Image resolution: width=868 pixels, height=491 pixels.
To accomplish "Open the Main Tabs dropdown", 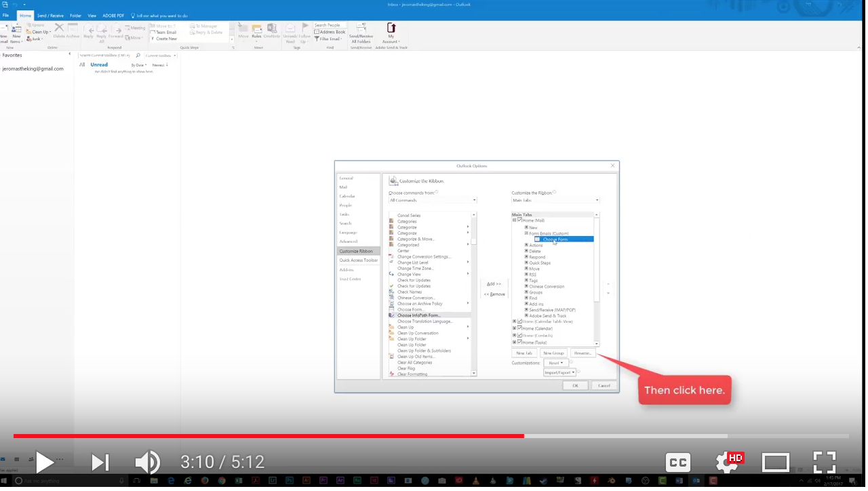I will 555,200.
